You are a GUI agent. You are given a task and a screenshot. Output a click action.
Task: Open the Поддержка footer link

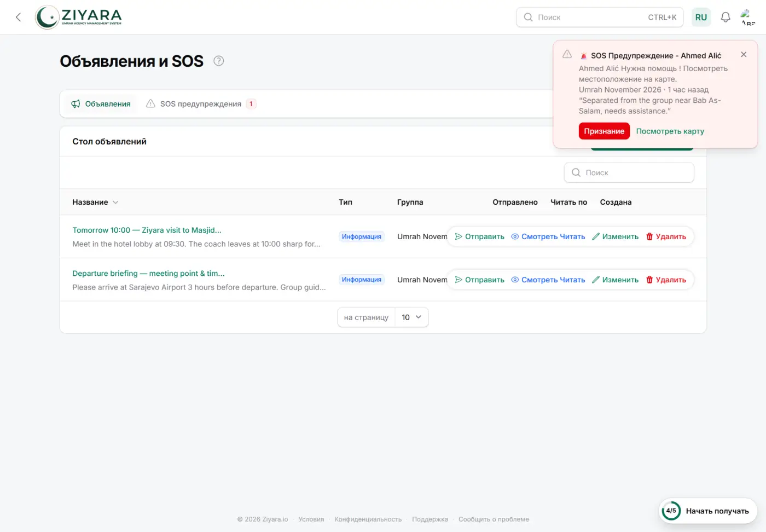(x=430, y=519)
